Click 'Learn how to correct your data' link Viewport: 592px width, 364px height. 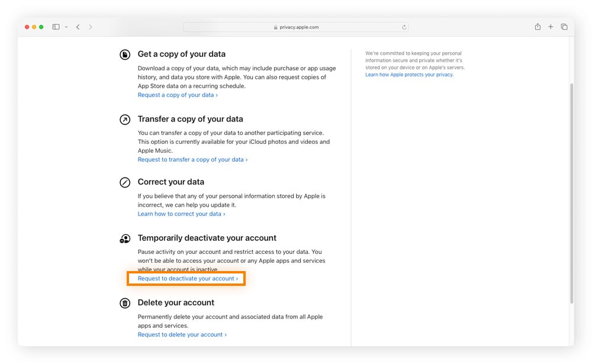(181, 214)
